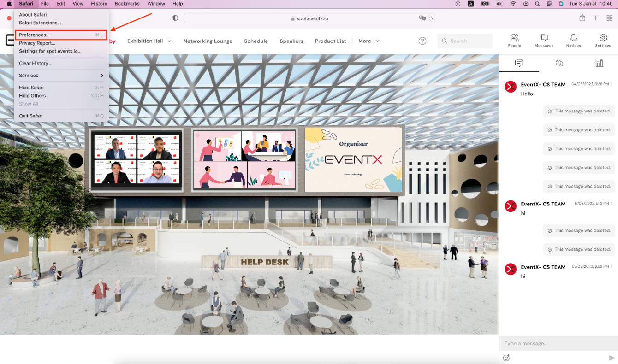Choose Privacy Report… menu item

[x=61, y=43]
